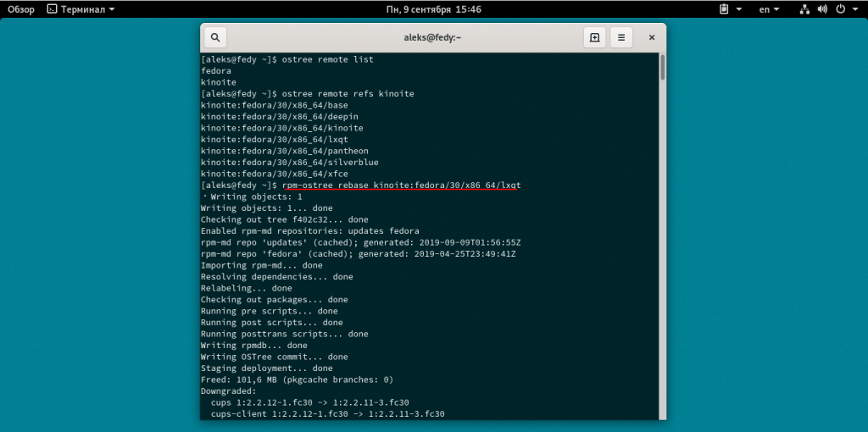Open the terminal hamburger menu
The image size is (868, 432).
pos(621,37)
